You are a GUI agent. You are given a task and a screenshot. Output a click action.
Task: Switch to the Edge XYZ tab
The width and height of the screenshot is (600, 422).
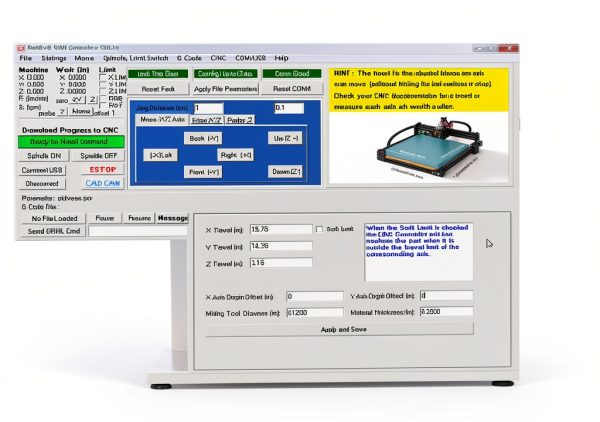[207, 120]
